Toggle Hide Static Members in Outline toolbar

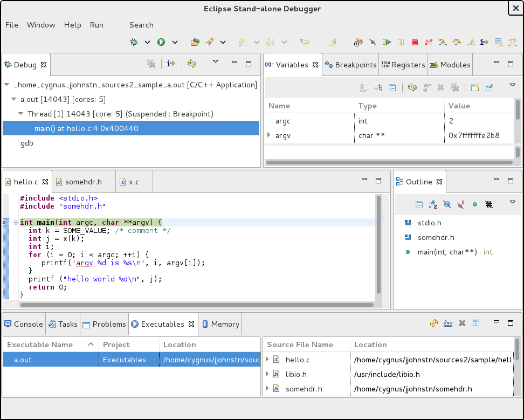pos(461,204)
